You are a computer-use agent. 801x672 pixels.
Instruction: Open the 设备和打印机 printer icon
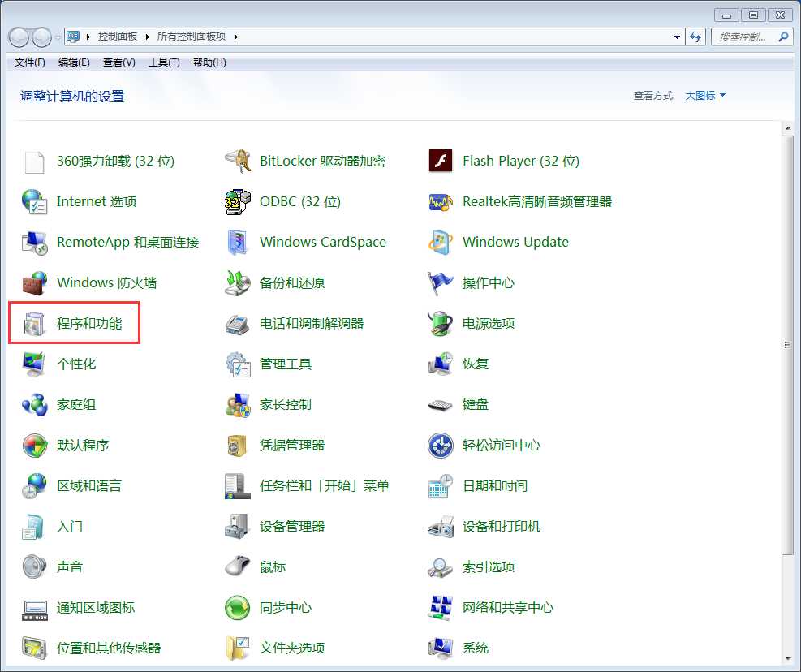[441, 527]
